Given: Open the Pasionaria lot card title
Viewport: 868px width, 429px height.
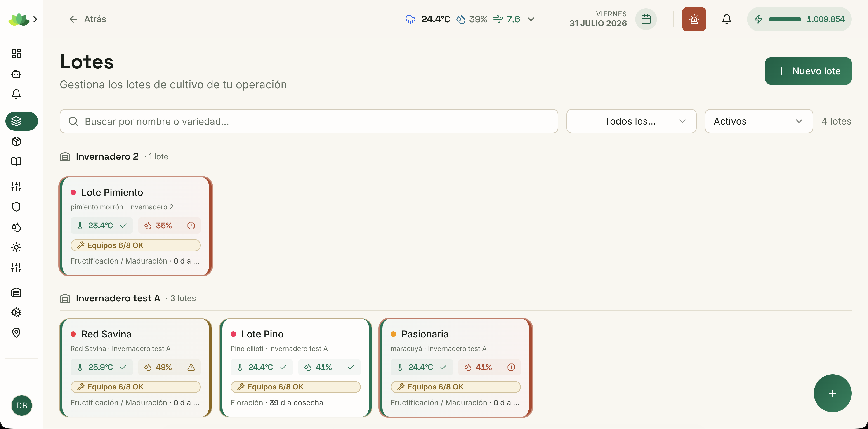Looking at the screenshot, I should [425, 334].
